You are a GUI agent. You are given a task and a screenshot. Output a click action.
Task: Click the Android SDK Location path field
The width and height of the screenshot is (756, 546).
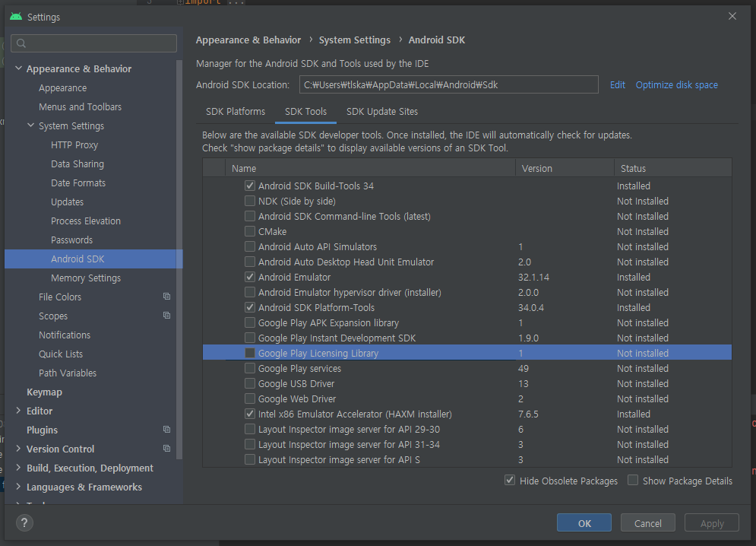click(449, 84)
